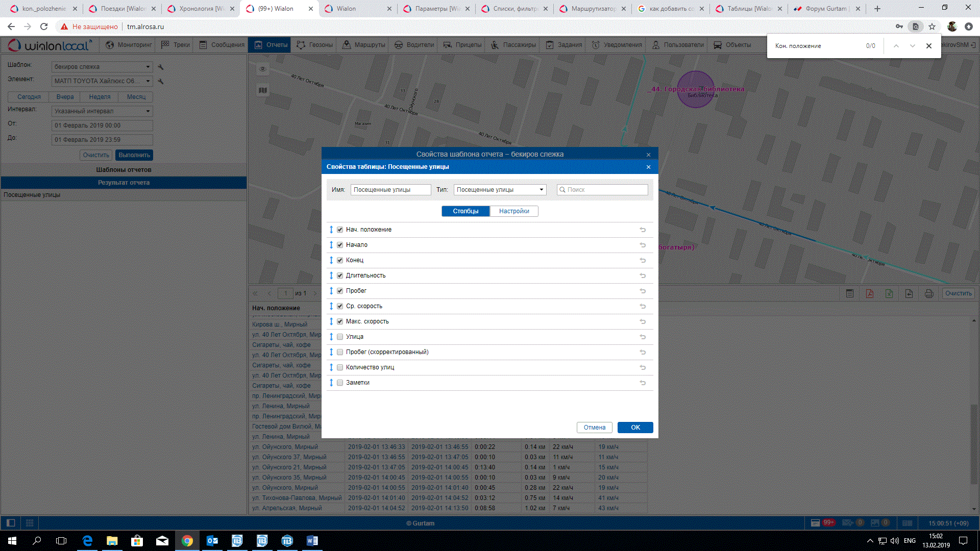Image resolution: width=980 pixels, height=551 pixels.
Task: Check the Количество улиц checkbox
Action: pyautogui.click(x=340, y=367)
